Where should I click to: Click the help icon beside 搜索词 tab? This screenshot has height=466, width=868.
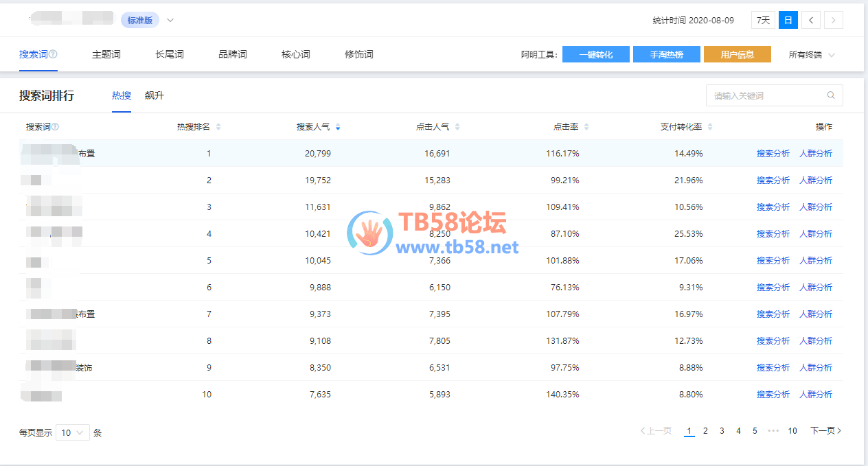click(x=53, y=54)
